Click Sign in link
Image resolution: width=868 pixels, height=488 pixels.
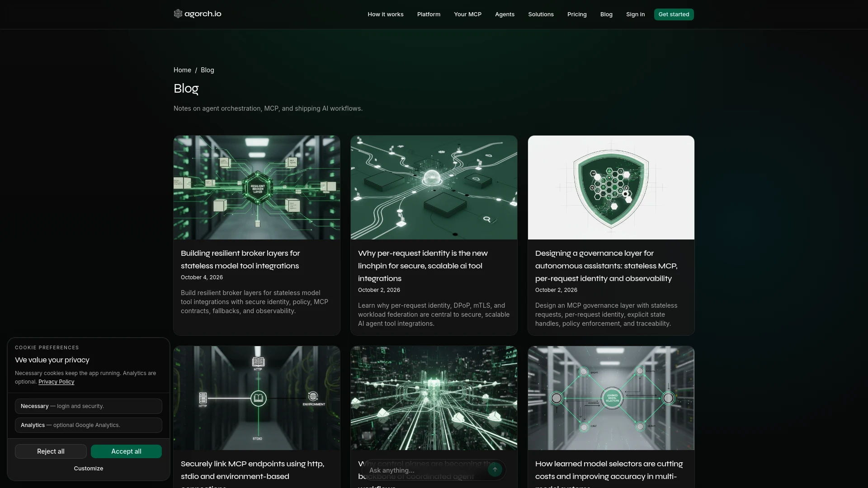[x=635, y=14]
